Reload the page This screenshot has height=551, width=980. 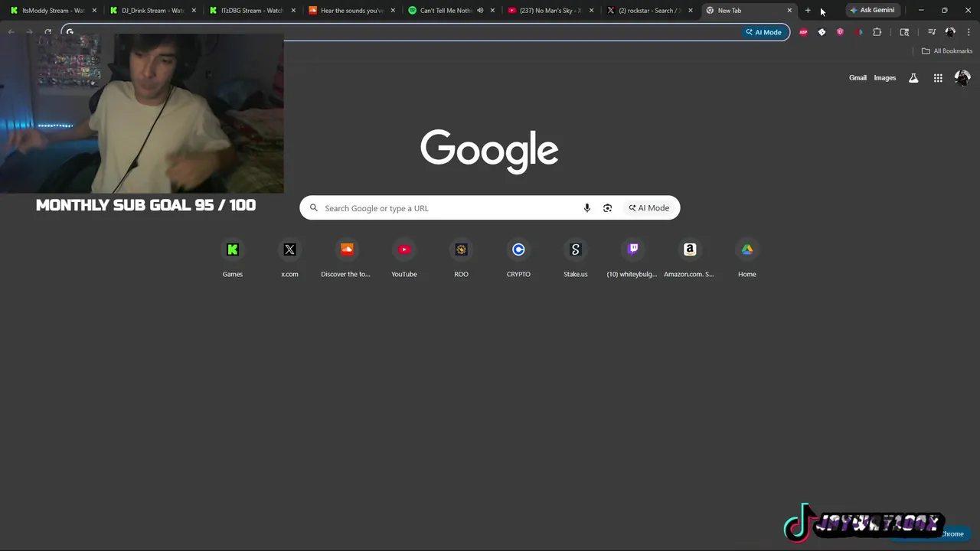pyautogui.click(x=47, y=32)
